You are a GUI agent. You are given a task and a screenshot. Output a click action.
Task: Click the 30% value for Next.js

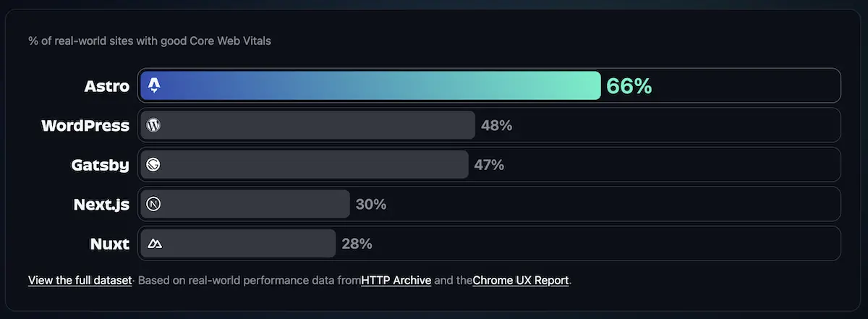click(371, 204)
